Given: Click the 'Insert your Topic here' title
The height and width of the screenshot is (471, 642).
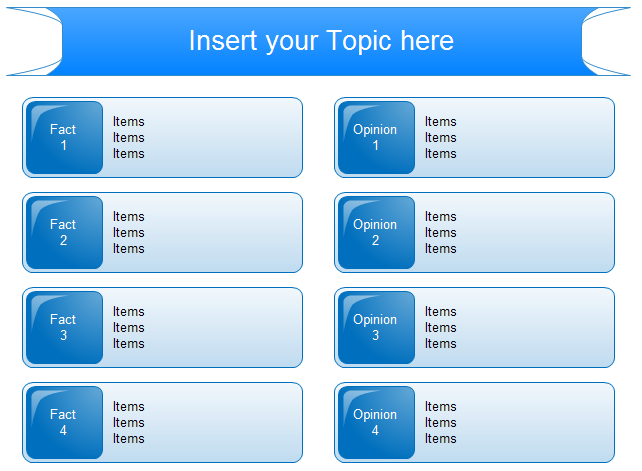Looking at the screenshot, I should [321, 41].
